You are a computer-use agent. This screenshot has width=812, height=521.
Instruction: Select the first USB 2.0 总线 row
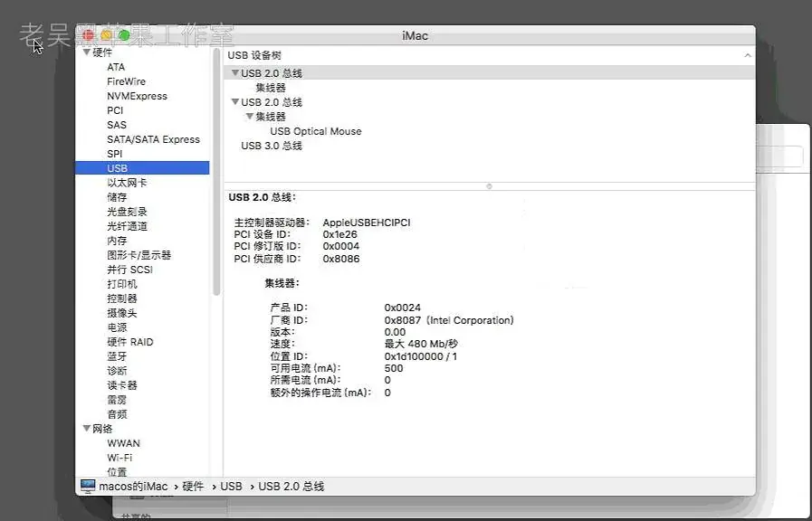point(490,73)
